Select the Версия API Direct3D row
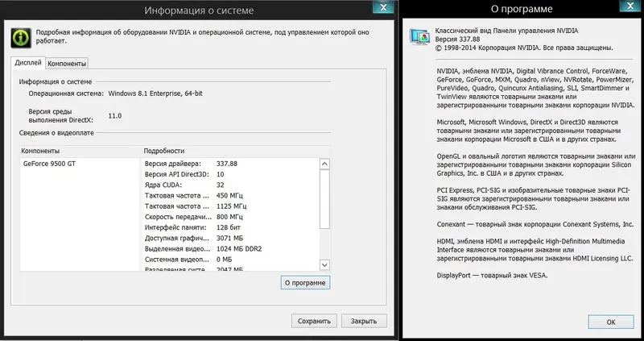The height and width of the screenshot is (341, 644). coord(232,174)
